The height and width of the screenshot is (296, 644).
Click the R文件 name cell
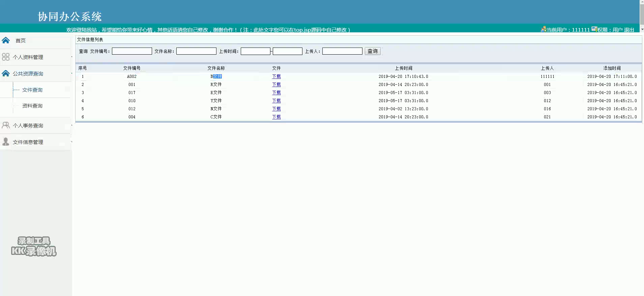[x=216, y=85]
